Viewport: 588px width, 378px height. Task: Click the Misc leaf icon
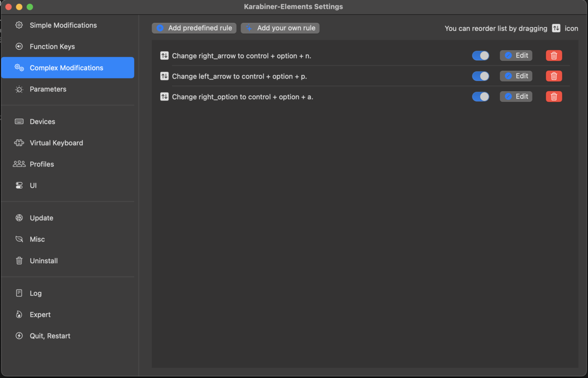point(19,239)
